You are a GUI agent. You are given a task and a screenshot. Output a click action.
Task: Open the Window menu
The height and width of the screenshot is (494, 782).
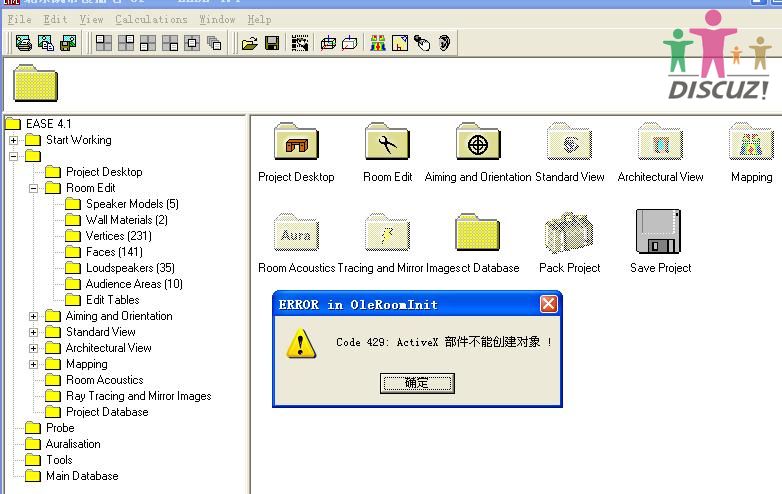click(x=217, y=19)
